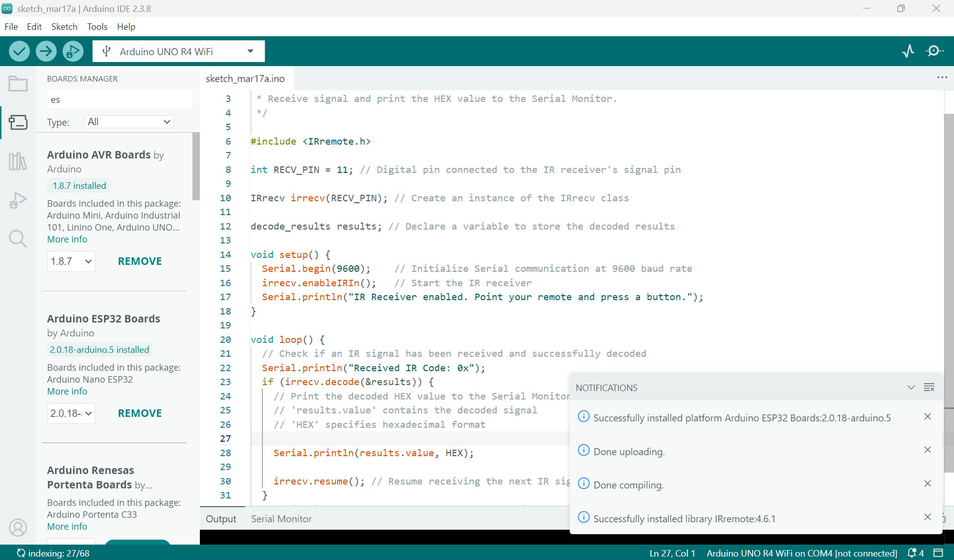Open the user account profile icon
Viewport: 954px width, 560px height.
click(18, 527)
